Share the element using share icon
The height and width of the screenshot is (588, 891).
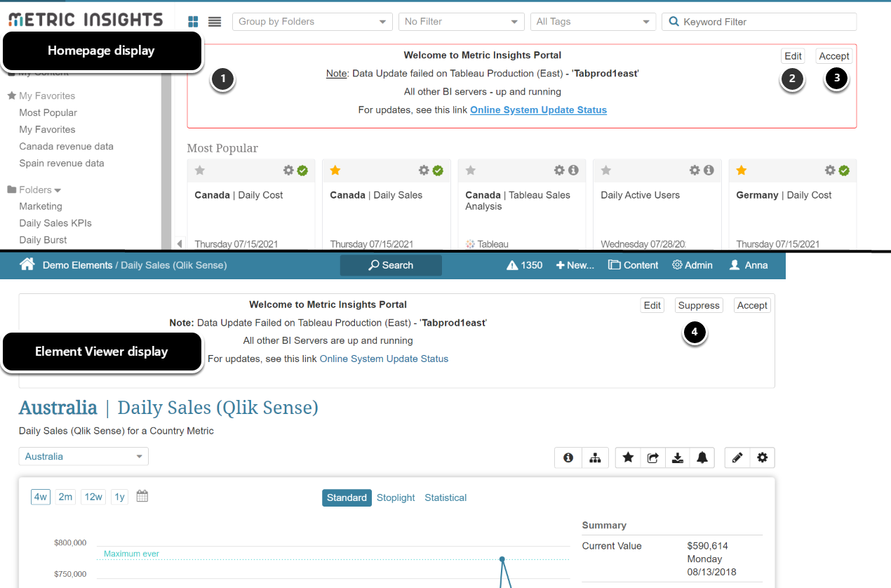tap(653, 457)
